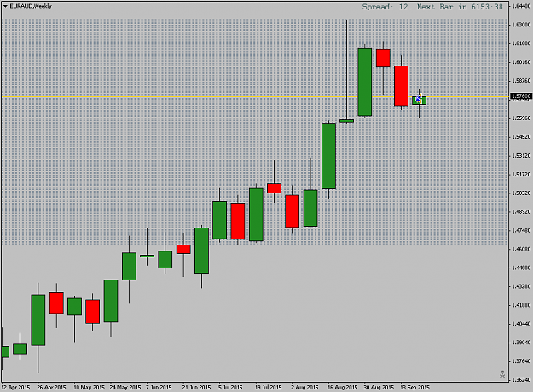533x392 pixels.
Task: Click the EURAUD,Weekly chart title
Action: pyautogui.click(x=31, y=6)
